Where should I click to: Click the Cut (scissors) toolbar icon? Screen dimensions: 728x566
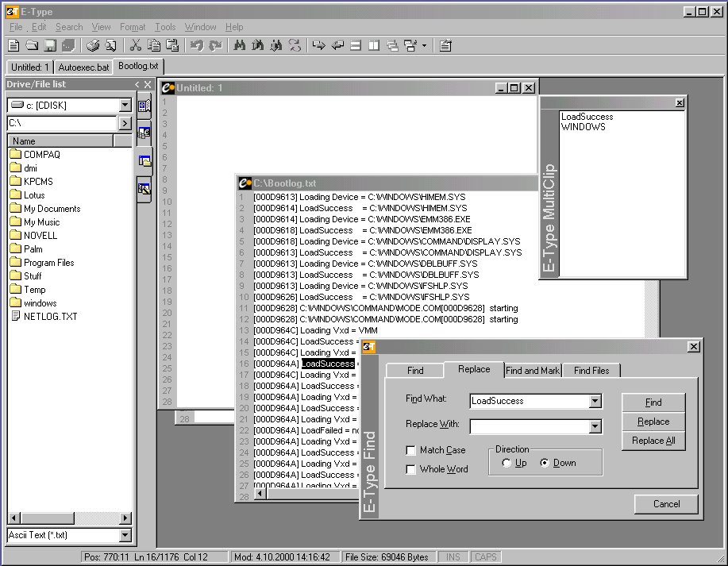(136, 46)
